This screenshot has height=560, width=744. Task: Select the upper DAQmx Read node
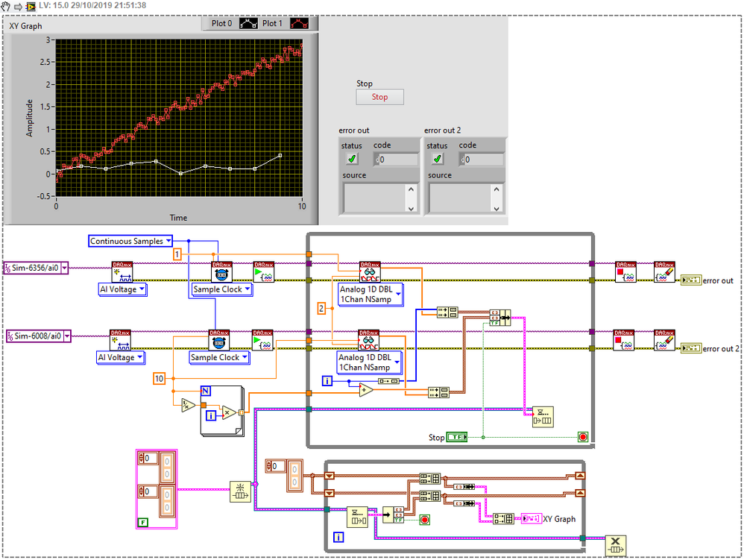(370, 272)
